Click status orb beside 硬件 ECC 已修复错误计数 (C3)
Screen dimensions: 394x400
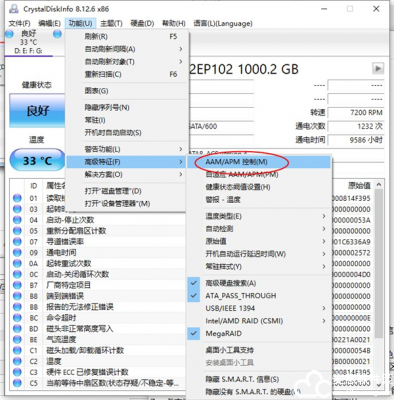(x=17, y=372)
